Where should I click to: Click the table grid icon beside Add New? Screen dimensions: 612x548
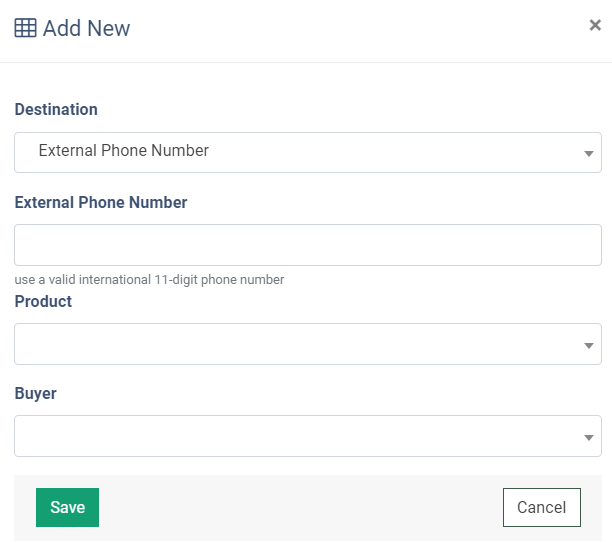click(25, 28)
